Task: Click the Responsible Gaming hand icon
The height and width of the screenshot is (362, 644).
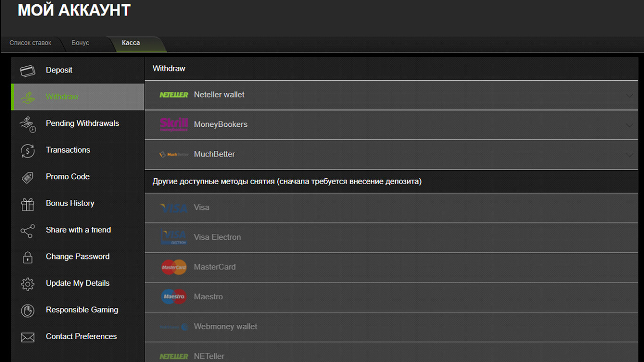Action: 28,311
